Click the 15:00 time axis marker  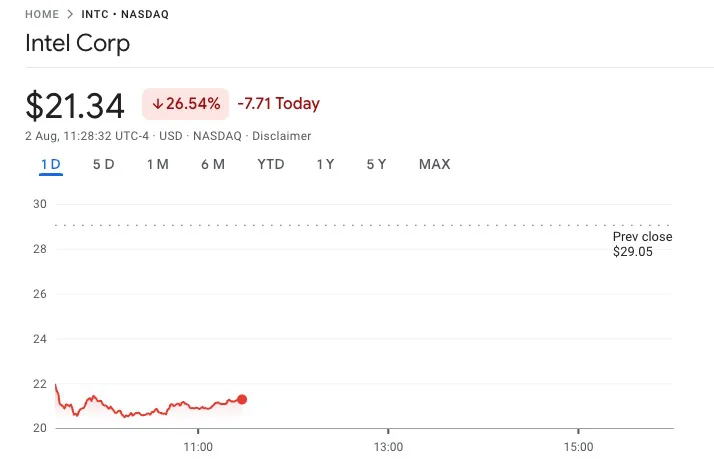(578, 447)
